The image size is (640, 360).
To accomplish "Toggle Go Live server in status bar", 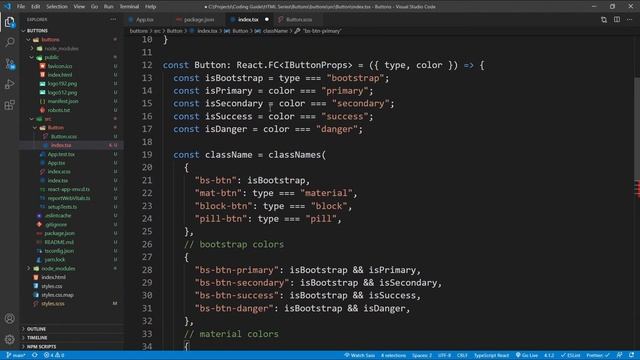I will click(x=527, y=355).
